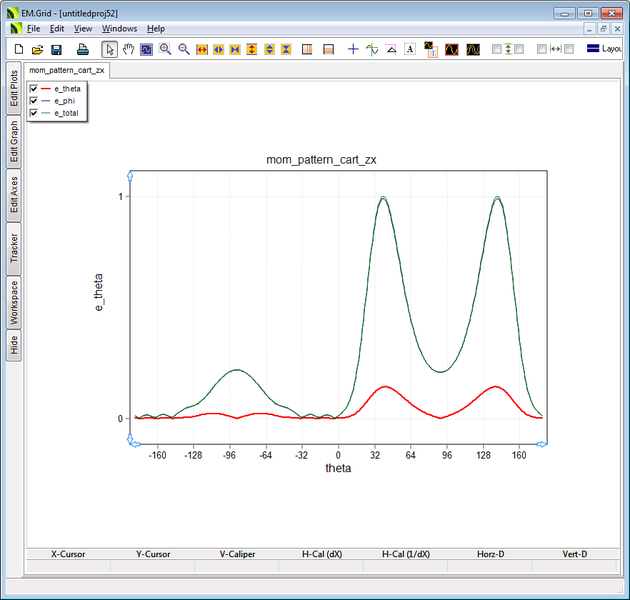
Task: Click the New document icon
Action: pyautogui.click(x=18, y=49)
